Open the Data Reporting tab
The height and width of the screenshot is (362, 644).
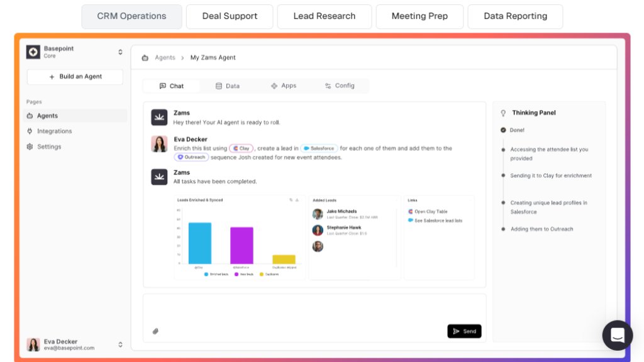515,16
